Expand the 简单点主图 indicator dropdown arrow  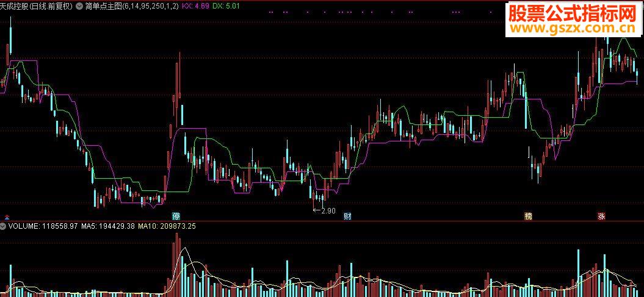[x=79, y=7]
